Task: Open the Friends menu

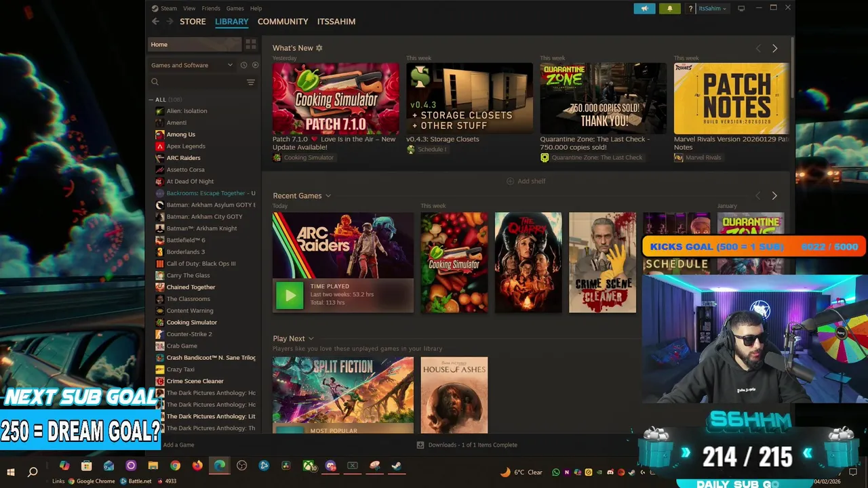Action: tap(211, 8)
